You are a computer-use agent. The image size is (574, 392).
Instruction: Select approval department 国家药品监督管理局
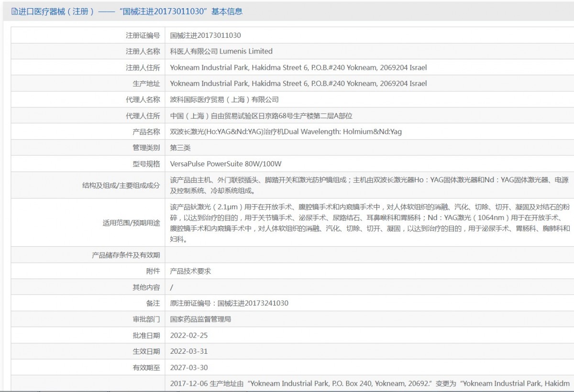(200, 319)
